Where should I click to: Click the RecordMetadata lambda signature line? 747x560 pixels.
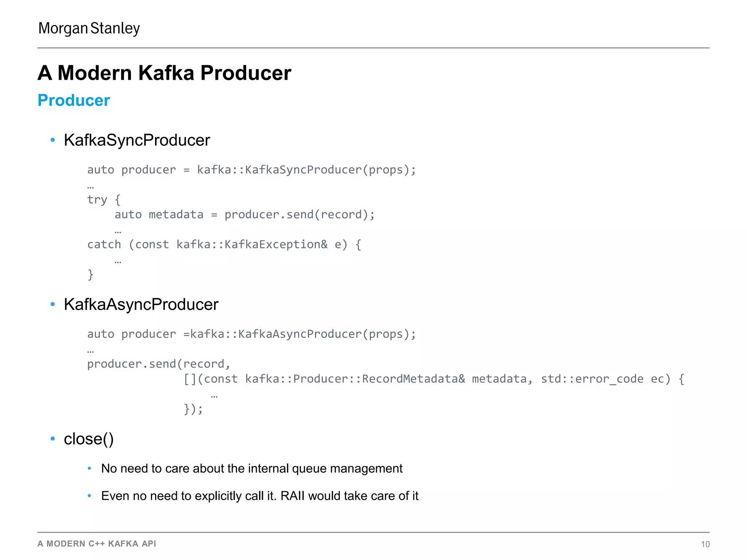pos(433,379)
